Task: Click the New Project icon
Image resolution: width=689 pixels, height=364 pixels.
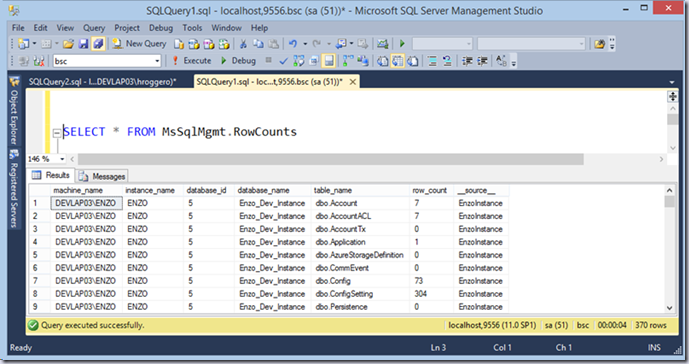Action: coord(24,44)
